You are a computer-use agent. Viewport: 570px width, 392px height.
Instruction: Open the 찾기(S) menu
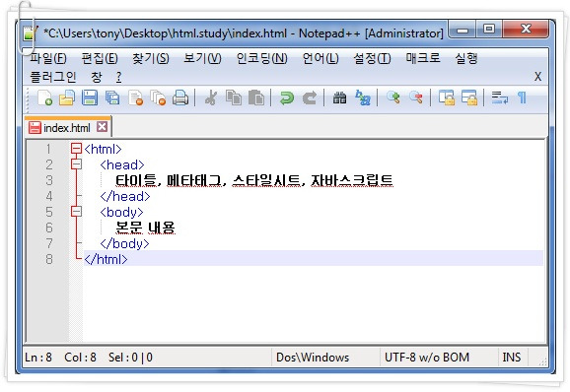pyautogui.click(x=151, y=58)
